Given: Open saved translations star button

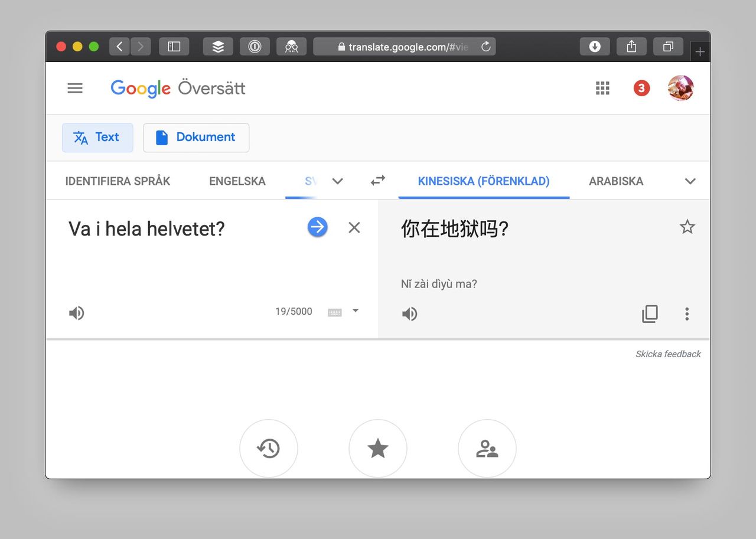Looking at the screenshot, I should coord(378,449).
